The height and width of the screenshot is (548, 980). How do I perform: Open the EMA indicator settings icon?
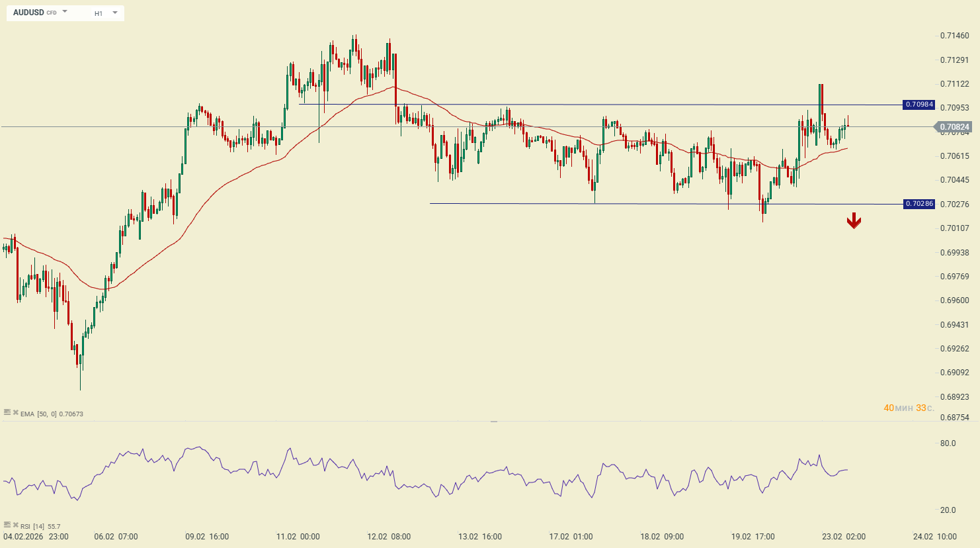pos(7,412)
